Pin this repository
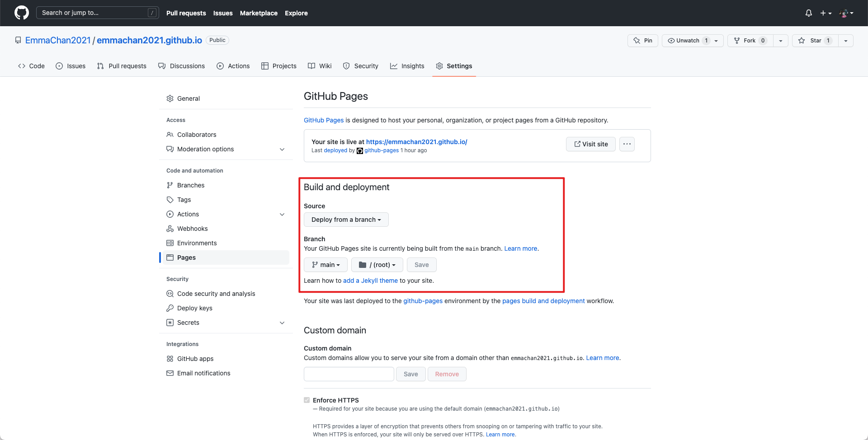 pos(643,41)
